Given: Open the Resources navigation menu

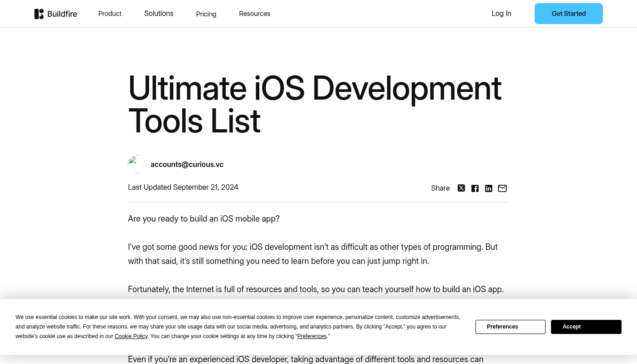Looking at the screenshot, I should click(x=254, y=14).
